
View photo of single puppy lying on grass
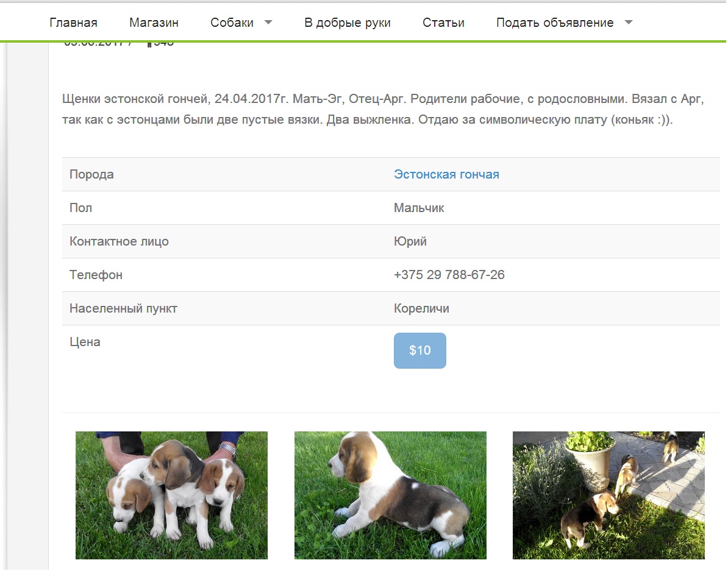390,495
